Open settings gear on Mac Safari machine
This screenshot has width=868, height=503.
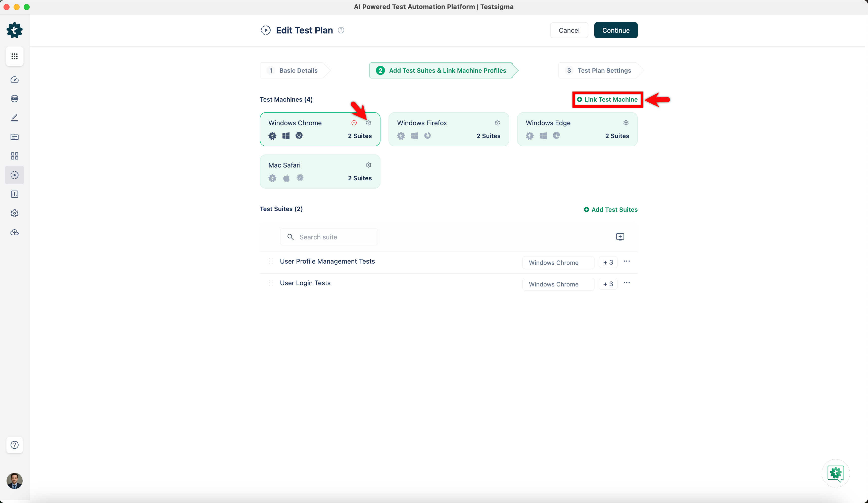(x=369, y=165)
